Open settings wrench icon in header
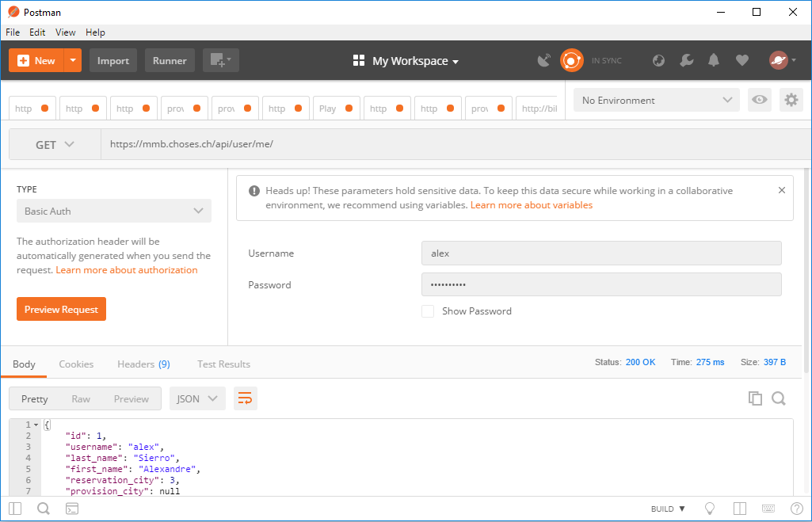 coord(687,60)
